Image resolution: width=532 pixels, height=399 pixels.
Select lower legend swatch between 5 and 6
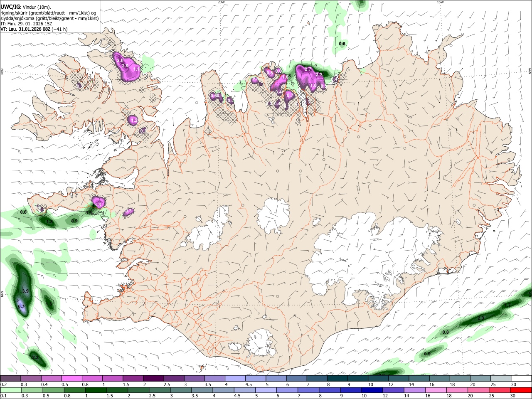pyautogui.click(x=266, y=390)
